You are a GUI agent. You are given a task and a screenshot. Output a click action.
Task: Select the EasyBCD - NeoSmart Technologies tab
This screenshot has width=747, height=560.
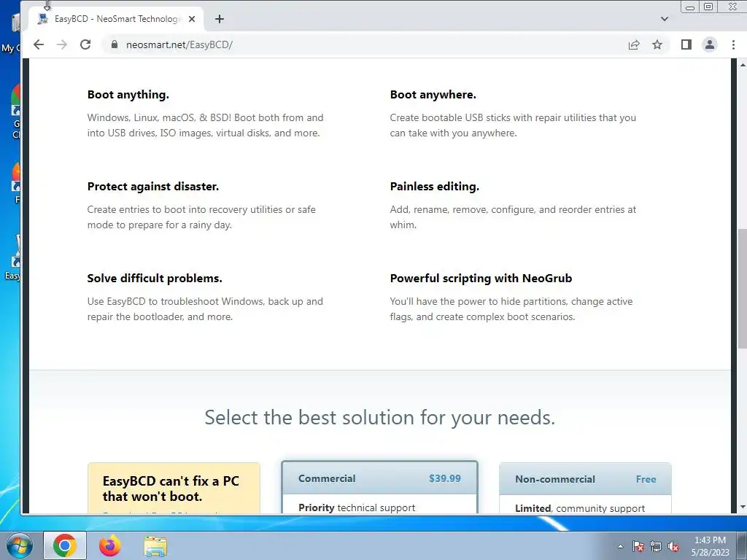click(x=116, y=19)
